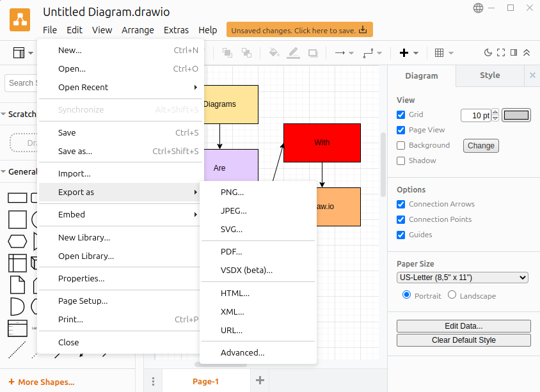
Task: Click the page options dots icon
Action: point(153,381)
